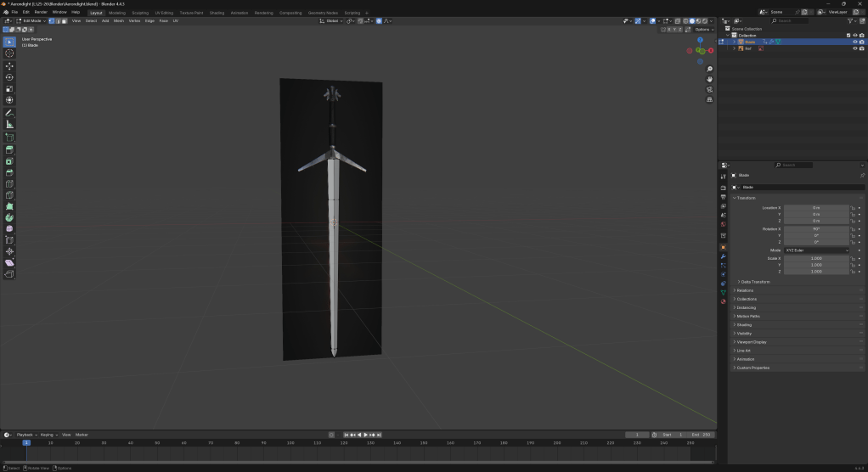Click the zoom magnifier viewport gizmo
The image size is (868, 472).
click(709, 69)
